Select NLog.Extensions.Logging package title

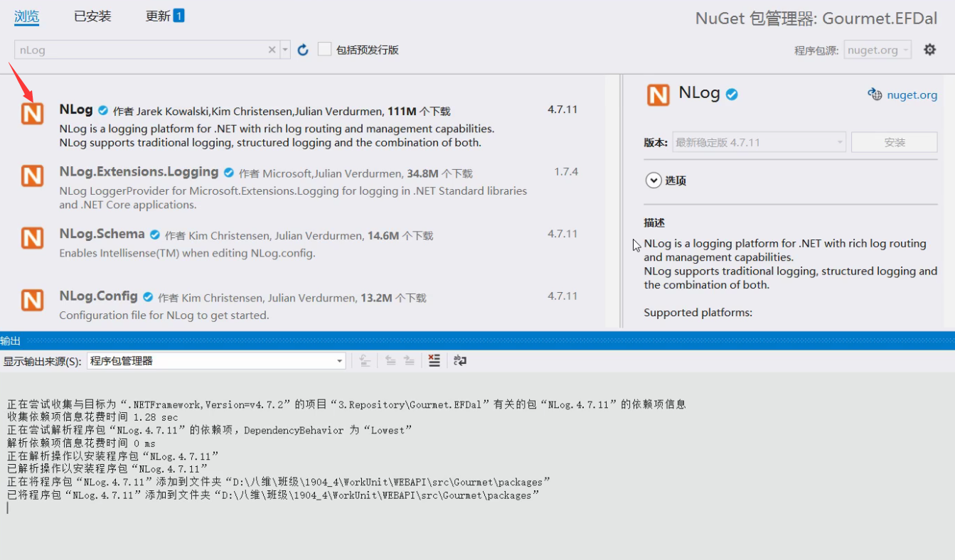[x=139, y=171]
